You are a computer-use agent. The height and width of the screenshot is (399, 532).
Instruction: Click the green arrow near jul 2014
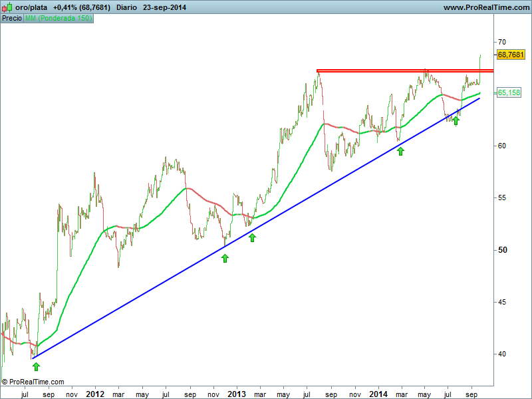click(x=456, y=121)
